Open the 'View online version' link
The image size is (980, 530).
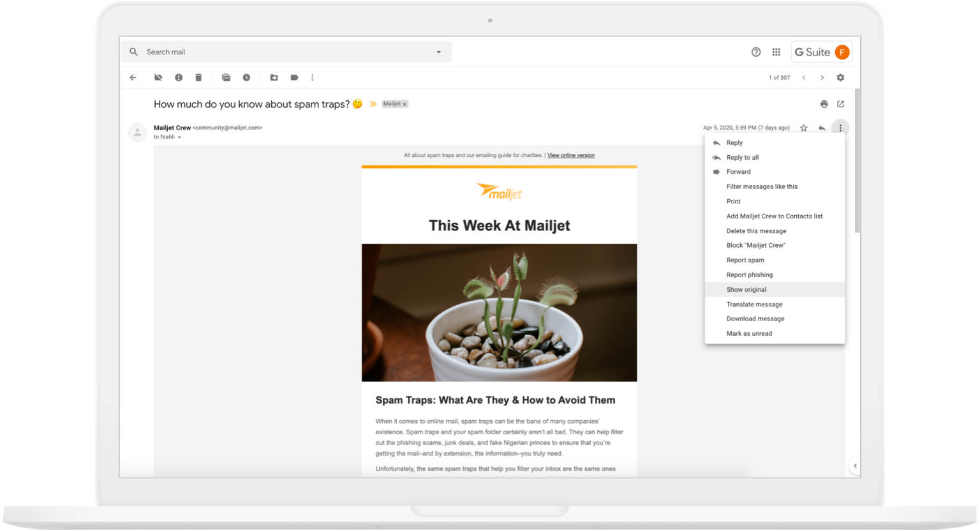pyautogui.click(x=570, y=155)
